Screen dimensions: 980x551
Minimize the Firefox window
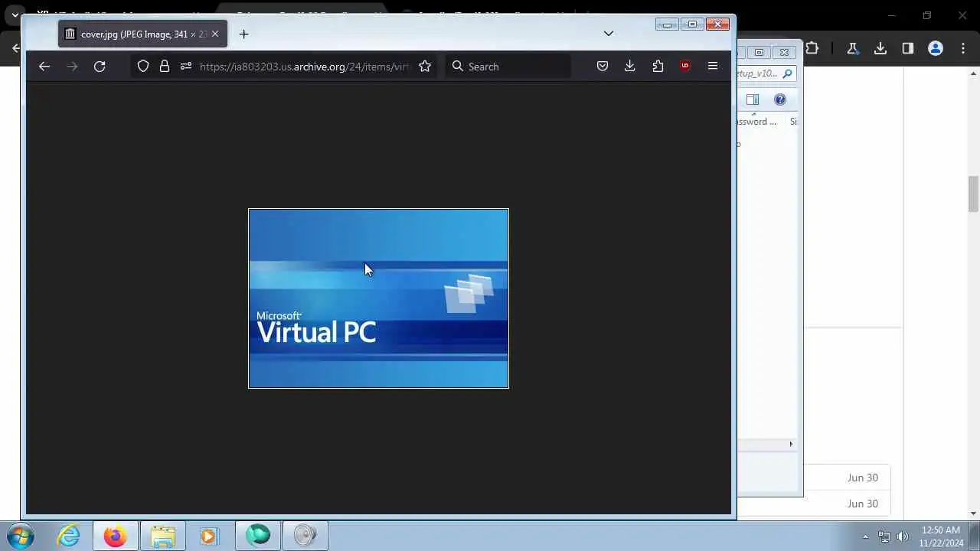click(667, 24)
